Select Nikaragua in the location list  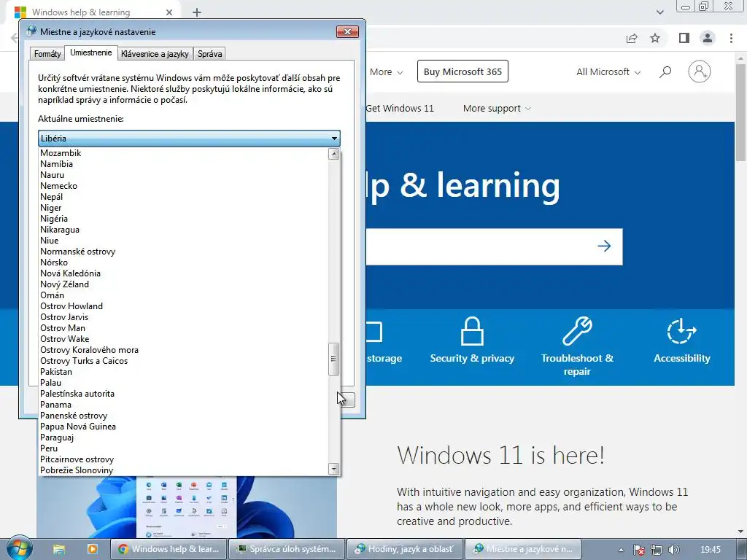183,230
